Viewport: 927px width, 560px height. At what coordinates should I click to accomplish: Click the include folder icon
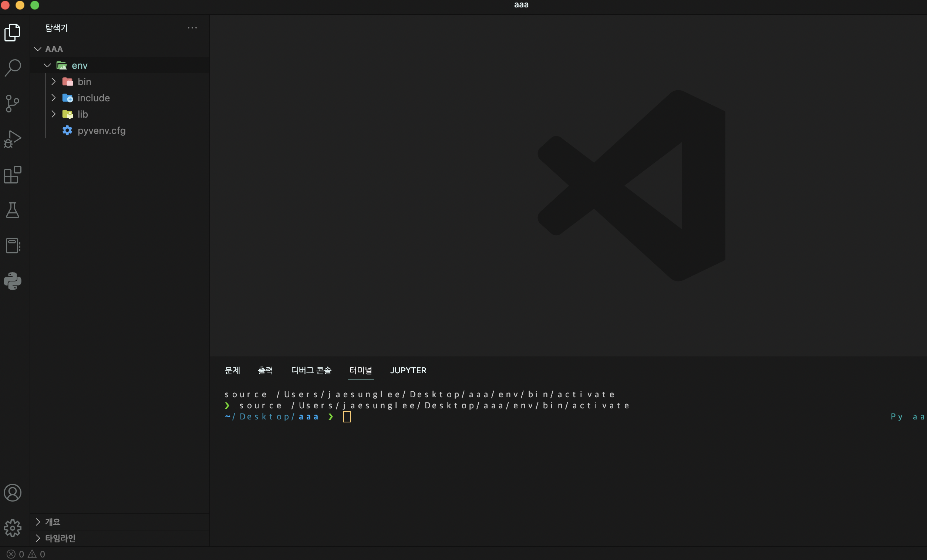(68, 98)
